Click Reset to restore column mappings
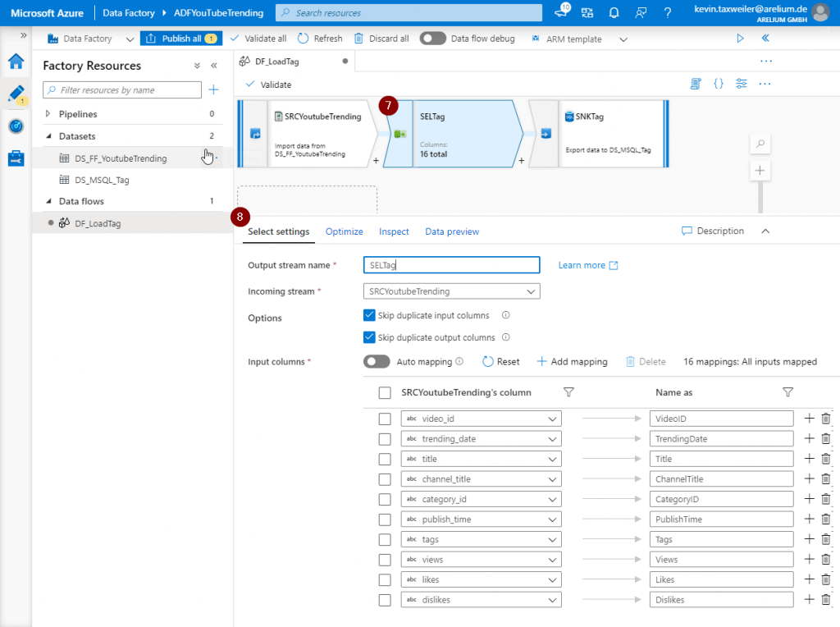 (500, 361)
